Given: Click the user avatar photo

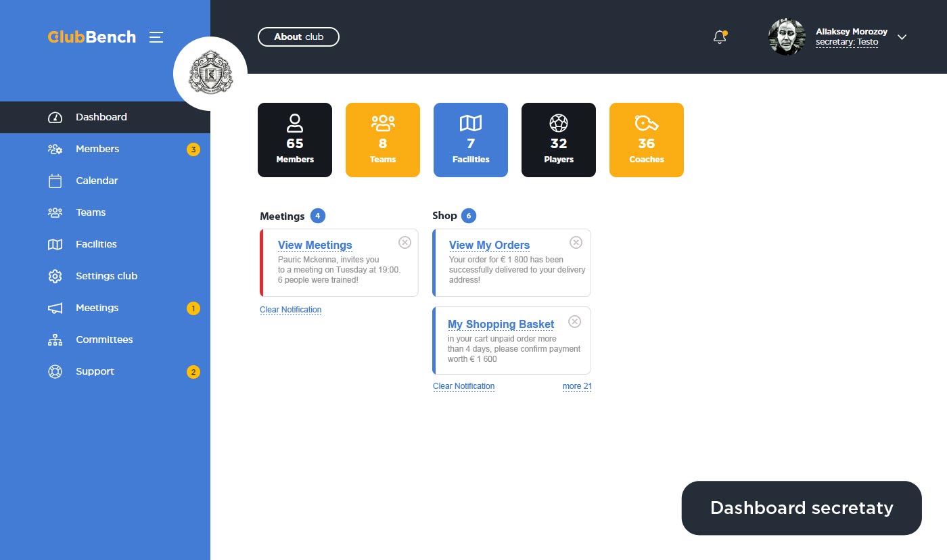Looking at the screenshot, I should click(787, 37).
